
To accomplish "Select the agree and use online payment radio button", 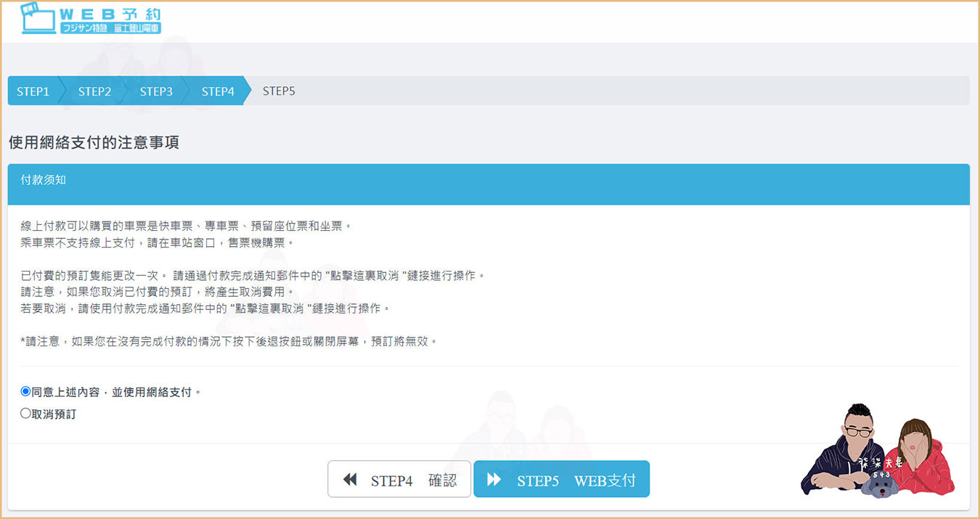I will pyautogui.click(x=26, y=391).
